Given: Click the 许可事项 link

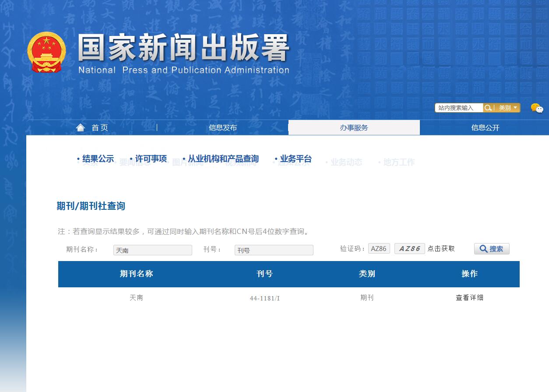Looking at the screenshot, I should coord(150,159).
